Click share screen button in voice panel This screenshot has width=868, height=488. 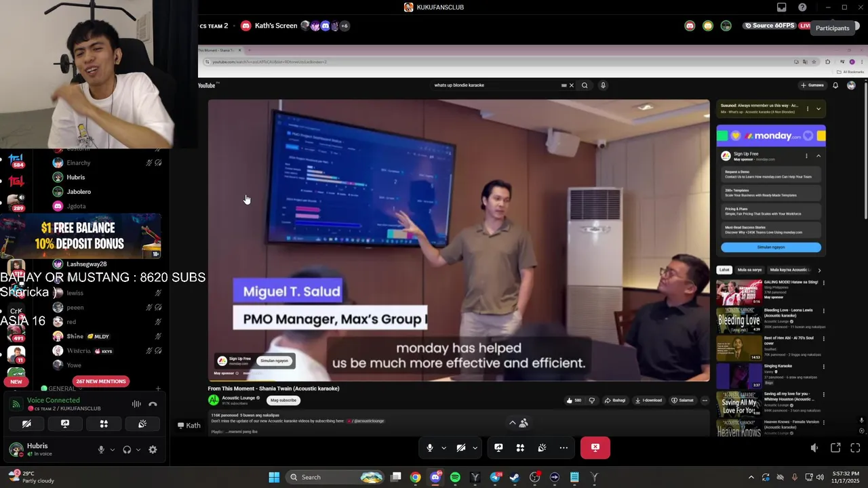pyautogui.click(x=65, y=424)
